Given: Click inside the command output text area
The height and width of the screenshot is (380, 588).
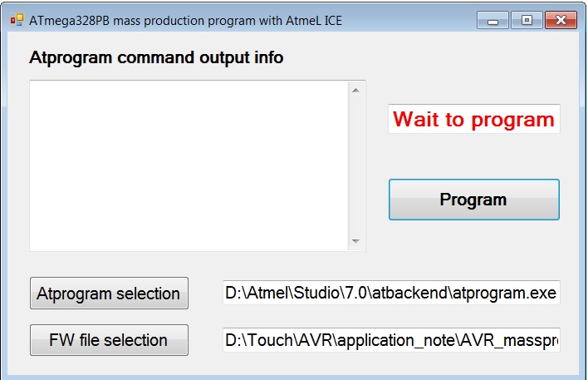Looking at the screenshot, I should (189, 166).
